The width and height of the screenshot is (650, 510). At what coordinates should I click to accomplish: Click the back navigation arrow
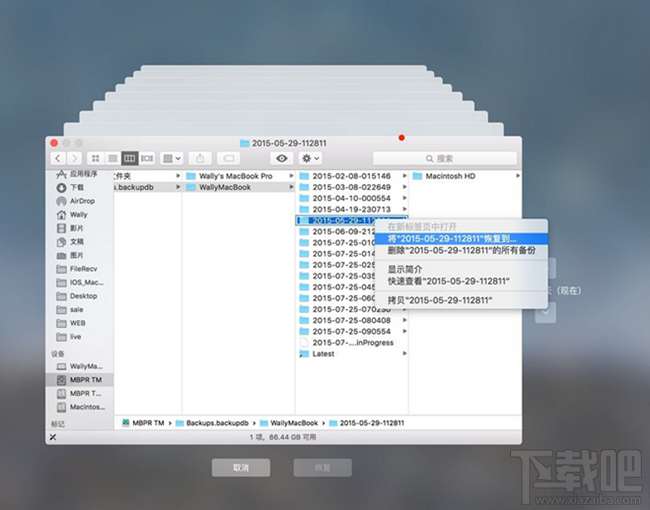click(x=57, y=158)
